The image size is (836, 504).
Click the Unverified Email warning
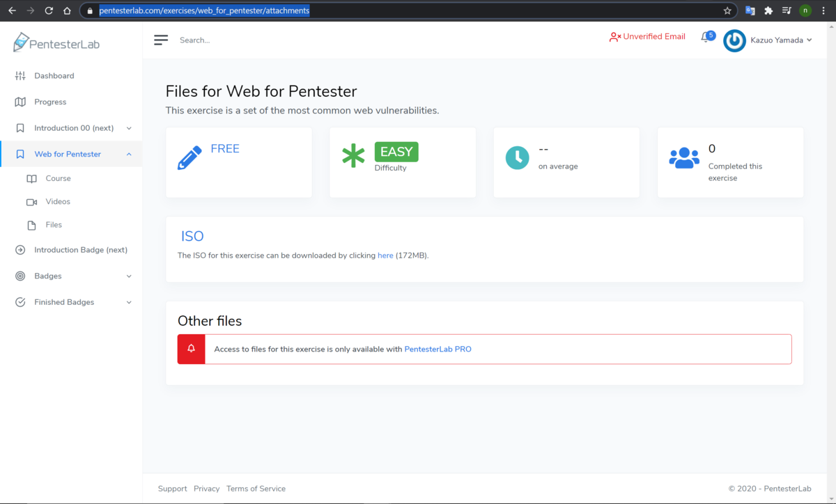point(647,37)
